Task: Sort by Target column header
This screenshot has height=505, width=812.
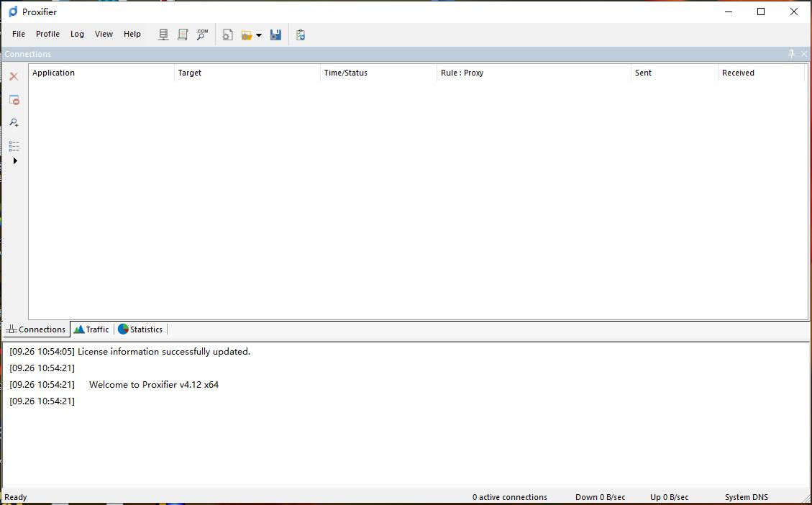Action: (247, 73)
